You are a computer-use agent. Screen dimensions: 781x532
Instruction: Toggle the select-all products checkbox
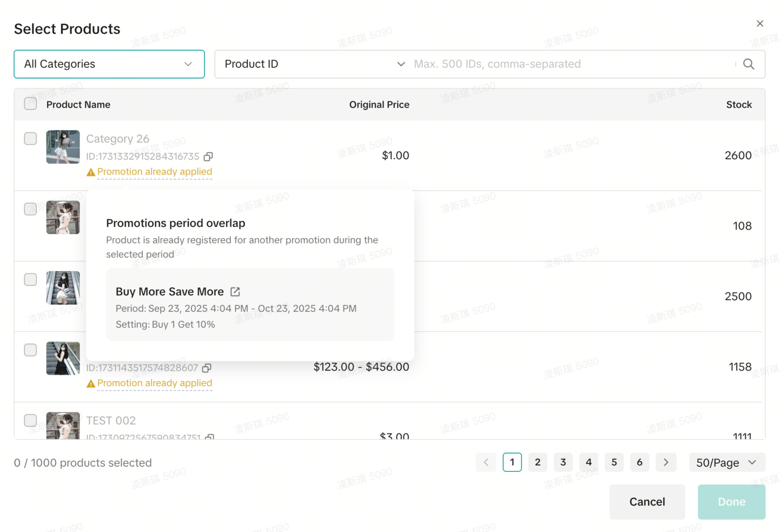click(30, 104)
